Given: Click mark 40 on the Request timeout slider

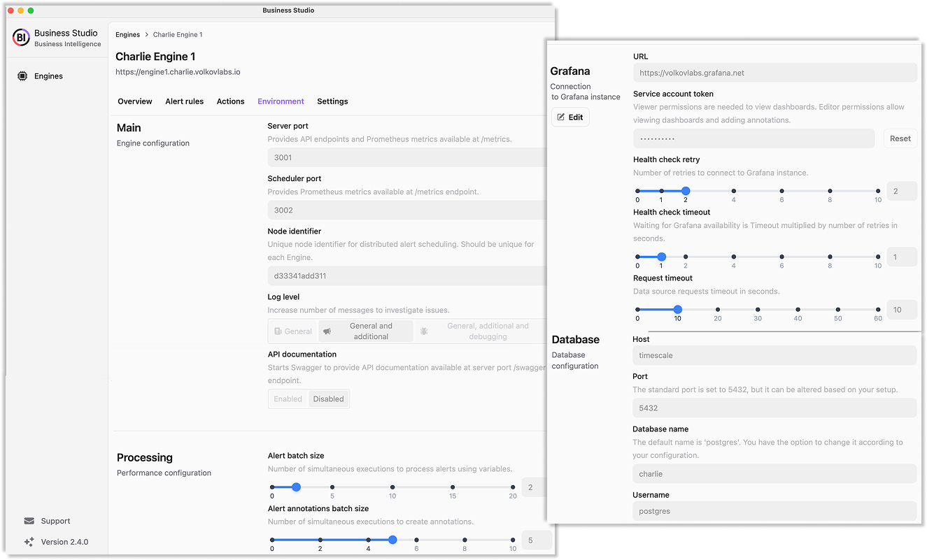Looking at the screenshot, I should (798, 310).
